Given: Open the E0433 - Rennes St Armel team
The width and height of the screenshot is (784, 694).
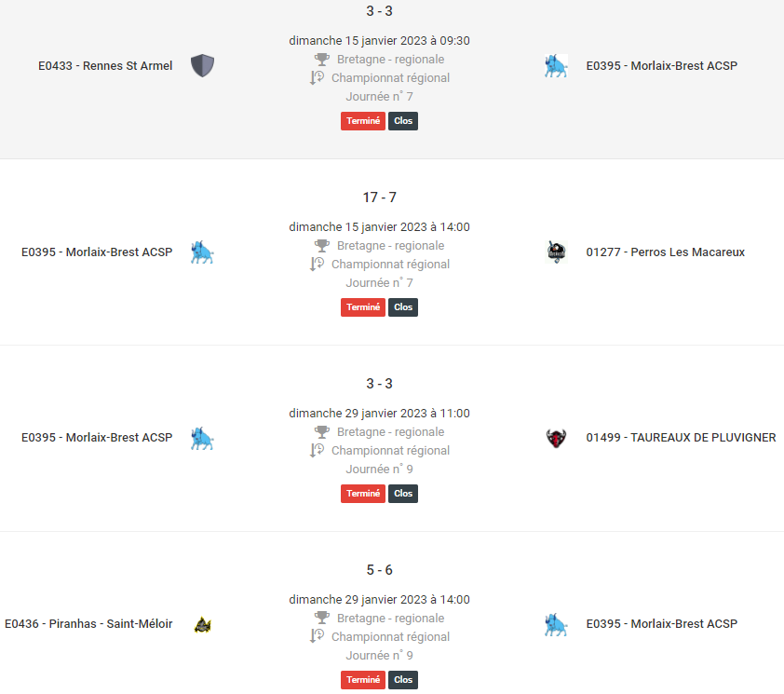Looking at the screenshot, I should point(105,65).
